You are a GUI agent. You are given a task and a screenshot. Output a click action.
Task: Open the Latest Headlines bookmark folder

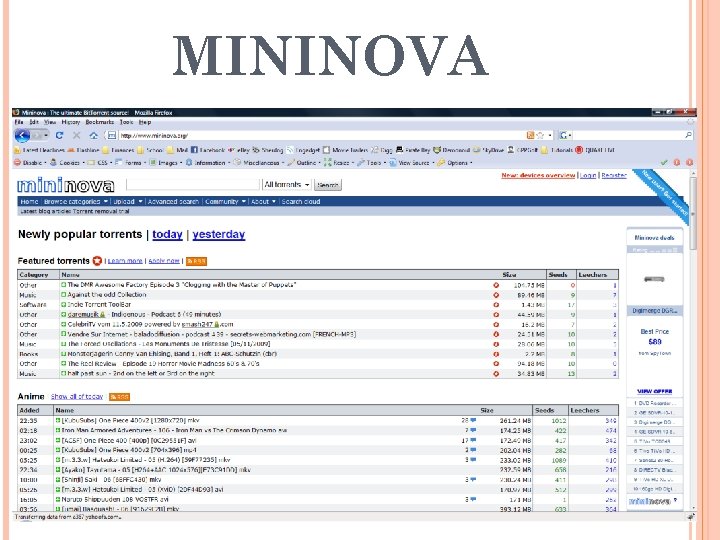click(39, 150)
